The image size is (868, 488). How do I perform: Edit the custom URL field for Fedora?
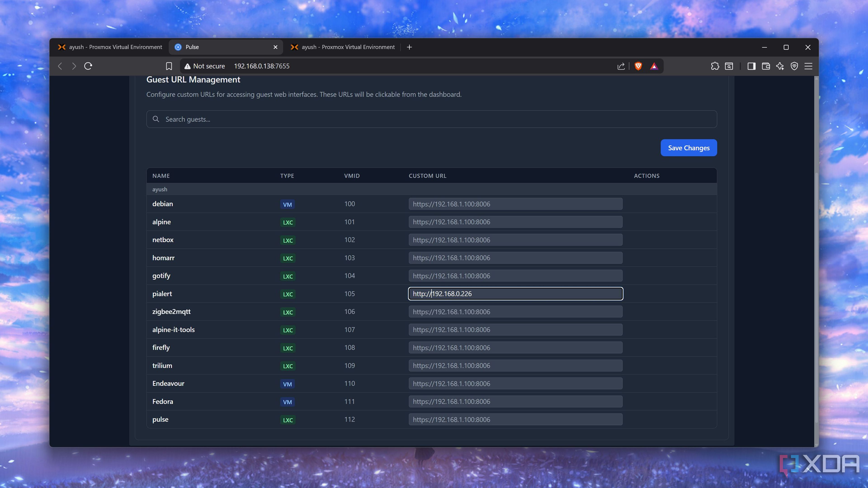point(515,401)
